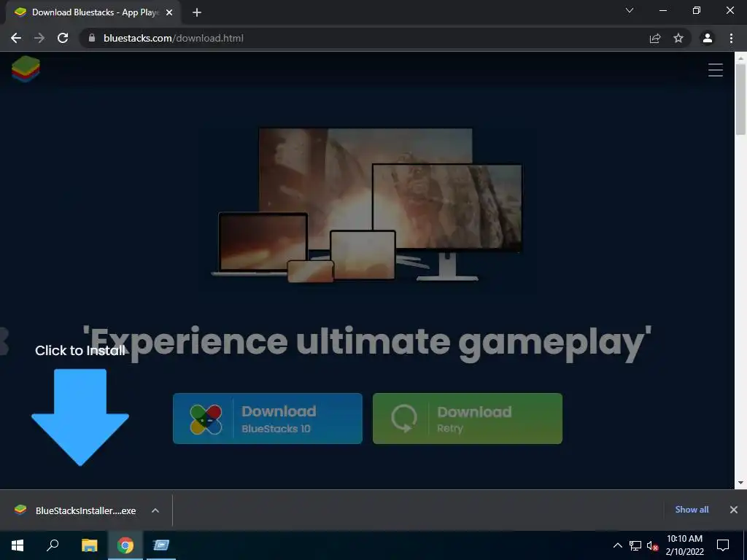Open the Windows Start menu
The image size is (747, 560).
[18, 545]
